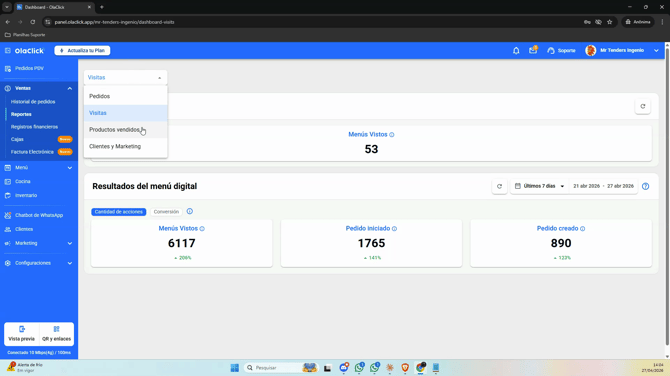Expand the Marketing sidebar section

(70, 244)
